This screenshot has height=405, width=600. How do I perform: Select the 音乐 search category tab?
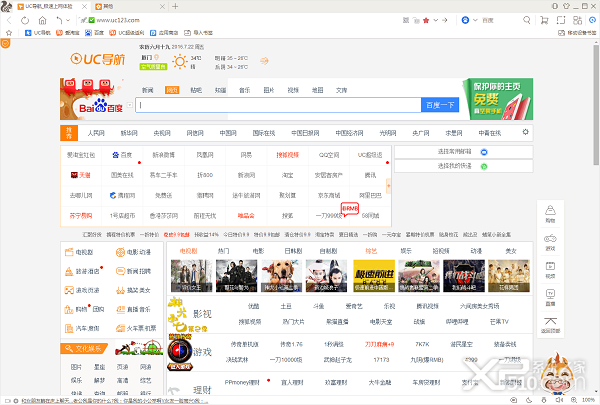(x=245, y=90)
